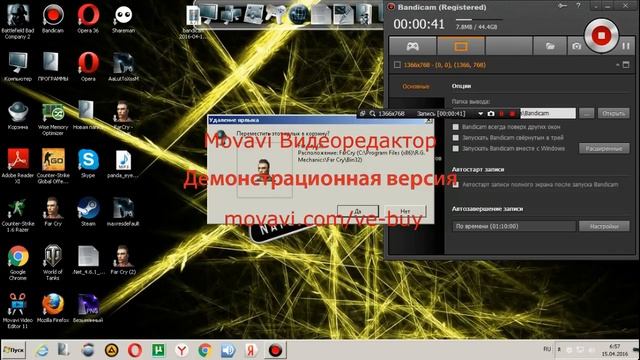Select Bandicam desktop shortcut

coord(53,19)
